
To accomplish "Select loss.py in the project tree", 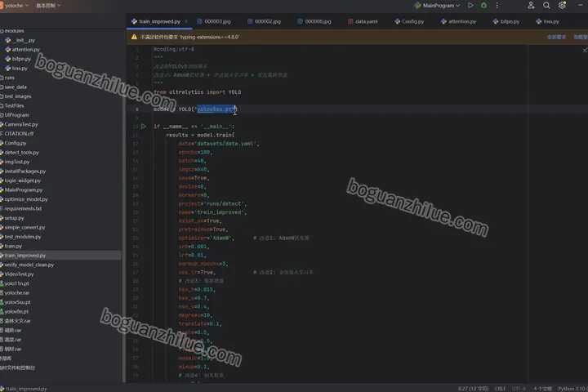I will [x=16, y=69].
